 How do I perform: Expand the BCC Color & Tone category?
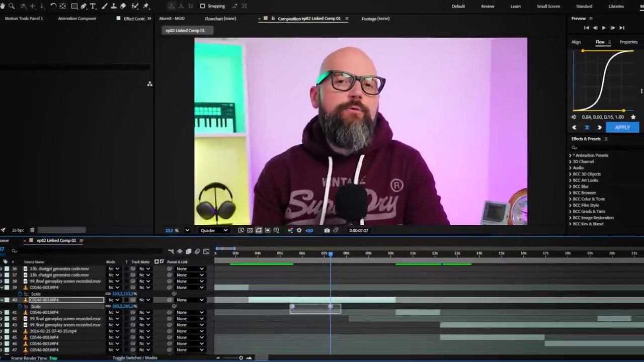[589, 199]
